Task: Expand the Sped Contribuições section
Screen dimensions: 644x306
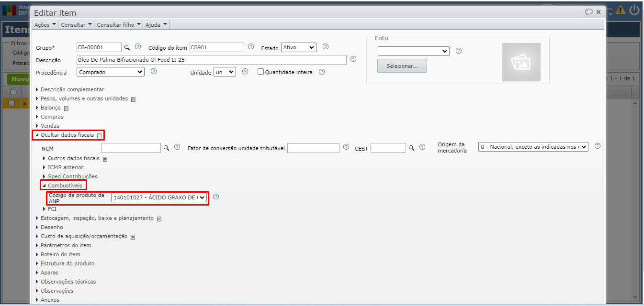Action: point(70,176)
